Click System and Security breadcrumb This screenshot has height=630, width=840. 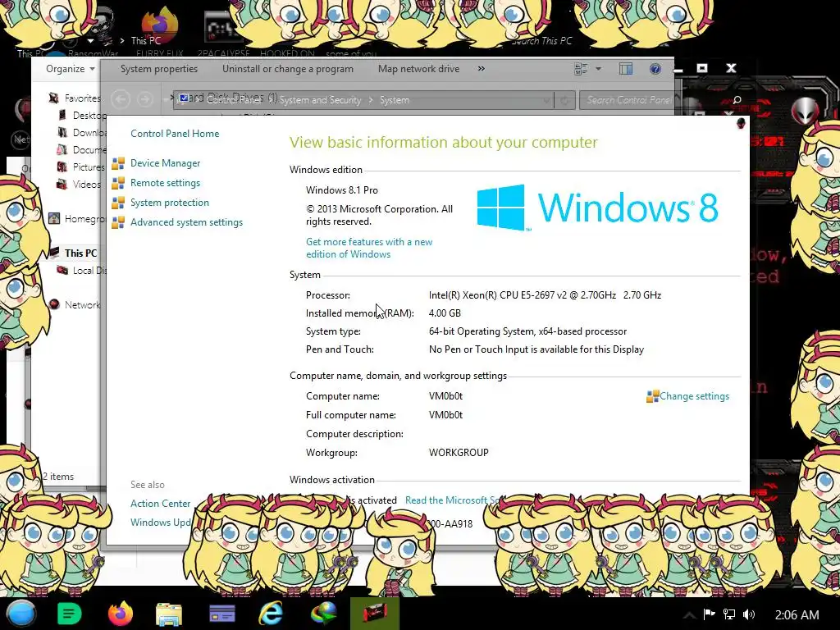point(321,99)
